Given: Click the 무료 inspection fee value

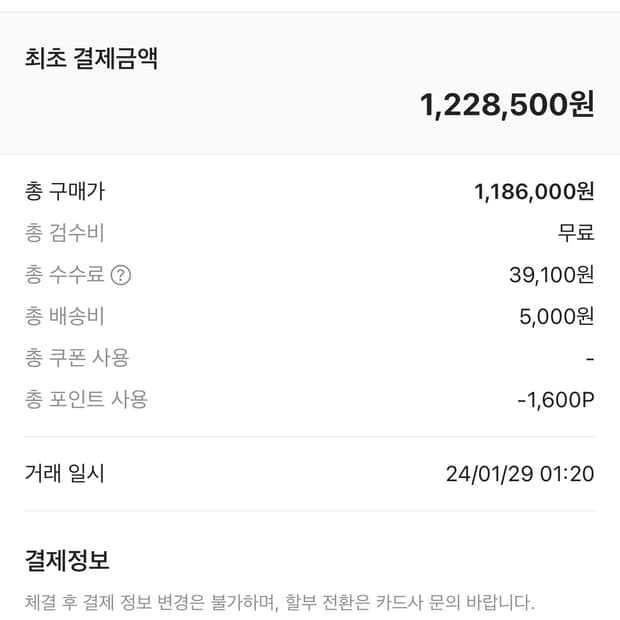Looking at the screenshot, I should (x=576, y=233).
